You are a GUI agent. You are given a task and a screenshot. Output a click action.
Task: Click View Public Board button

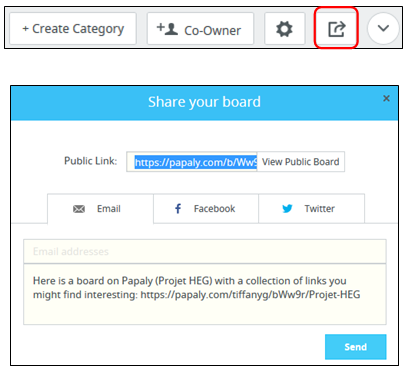point(301,162)
